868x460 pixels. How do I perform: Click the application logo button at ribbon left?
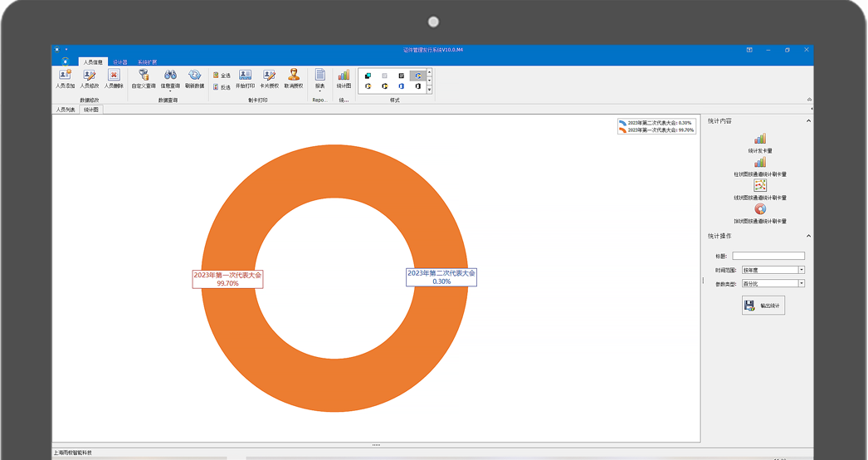click(66, 61)
